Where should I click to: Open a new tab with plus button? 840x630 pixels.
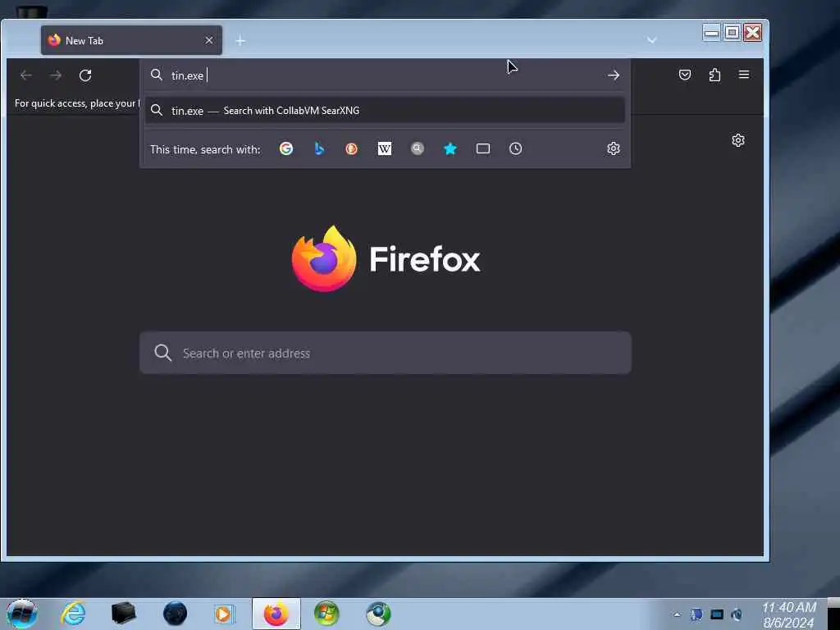(x=240, y=41)
